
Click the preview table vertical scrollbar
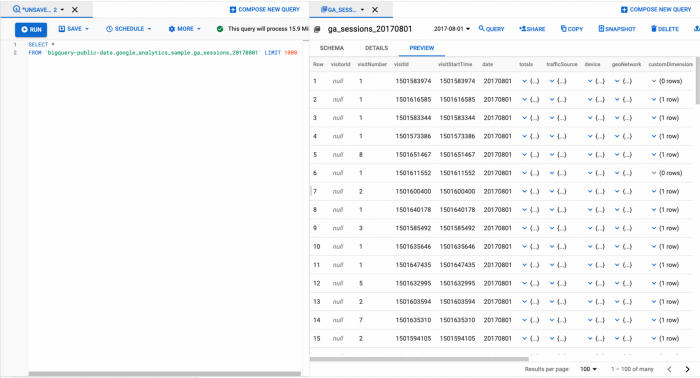click(697, 80)
